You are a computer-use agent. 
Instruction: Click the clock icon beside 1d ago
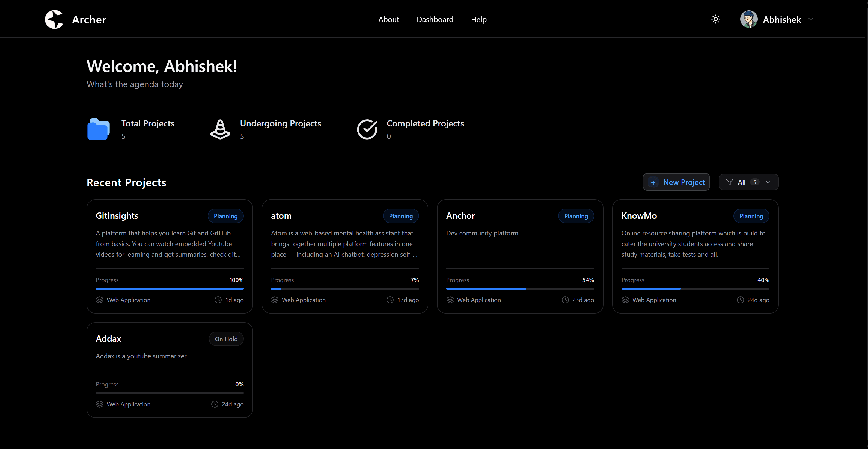click(x=218, y=300)
